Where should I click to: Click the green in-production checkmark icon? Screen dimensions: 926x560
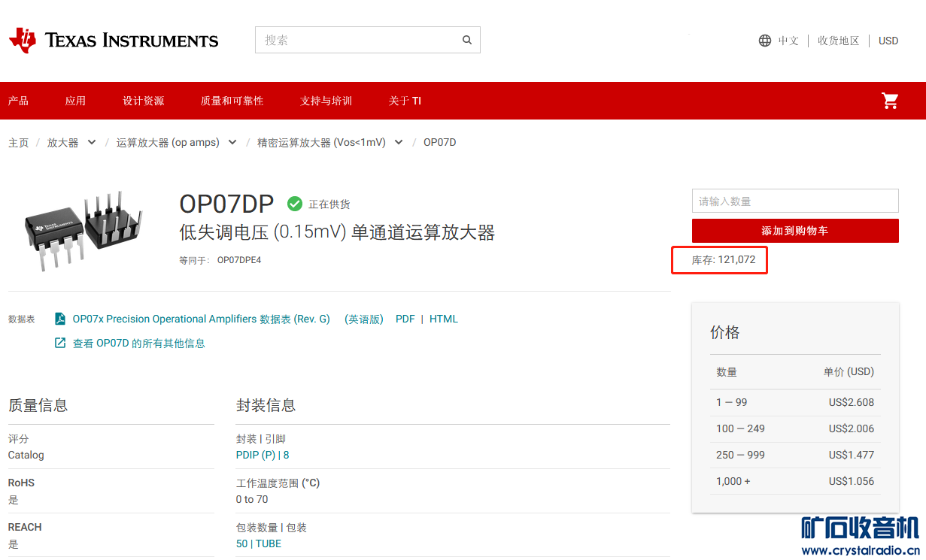pyautogui.click(x=295, y=204)
